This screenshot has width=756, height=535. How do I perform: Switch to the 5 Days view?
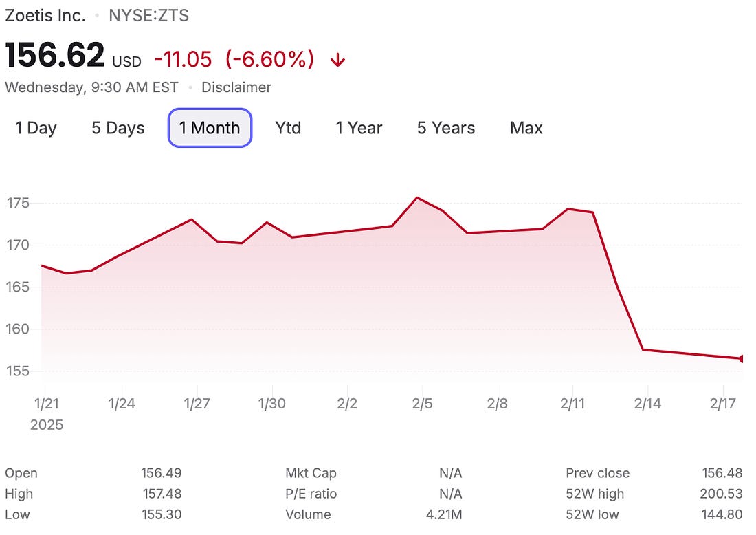[118, 128]
